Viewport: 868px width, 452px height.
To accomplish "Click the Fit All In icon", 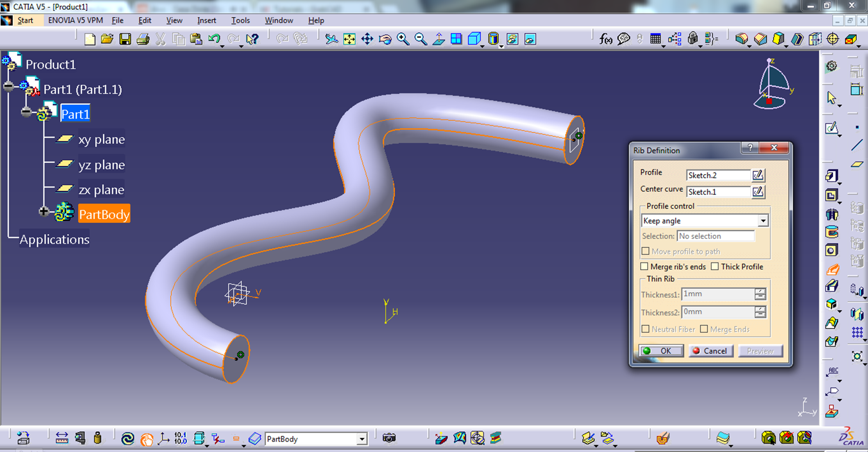I will pyautogui.click(x=349, y=39).
